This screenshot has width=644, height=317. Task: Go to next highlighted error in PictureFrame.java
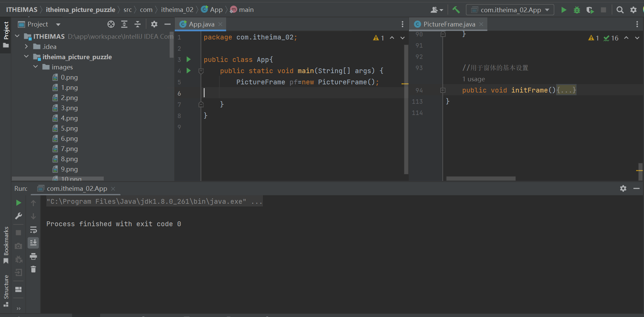pos(637,38)
